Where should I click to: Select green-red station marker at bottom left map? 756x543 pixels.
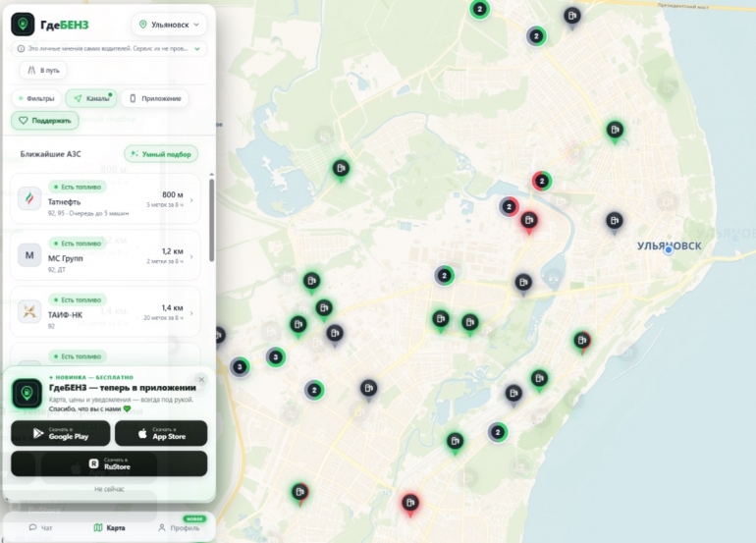pos(300,493)
